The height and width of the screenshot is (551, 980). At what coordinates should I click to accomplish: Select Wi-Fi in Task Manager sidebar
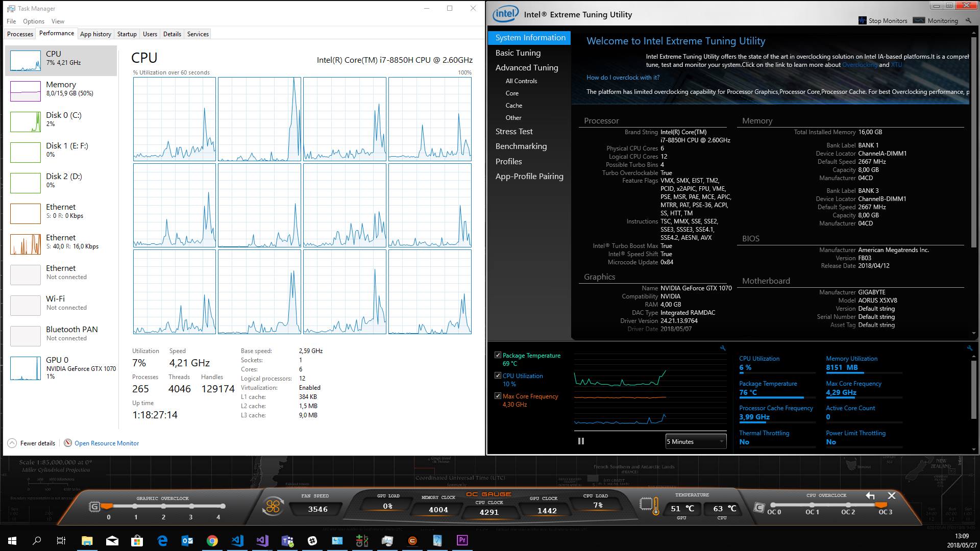click(61, 305)
